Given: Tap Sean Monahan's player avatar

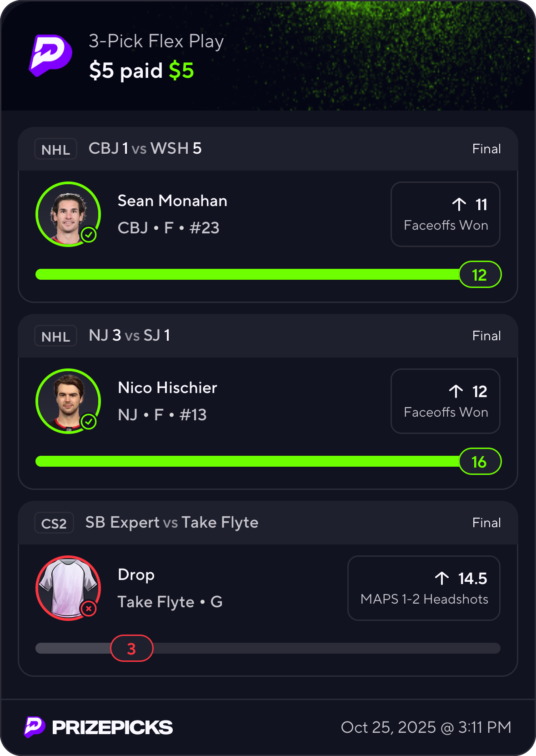Looking at the screenshot, I should coord(68,214).
